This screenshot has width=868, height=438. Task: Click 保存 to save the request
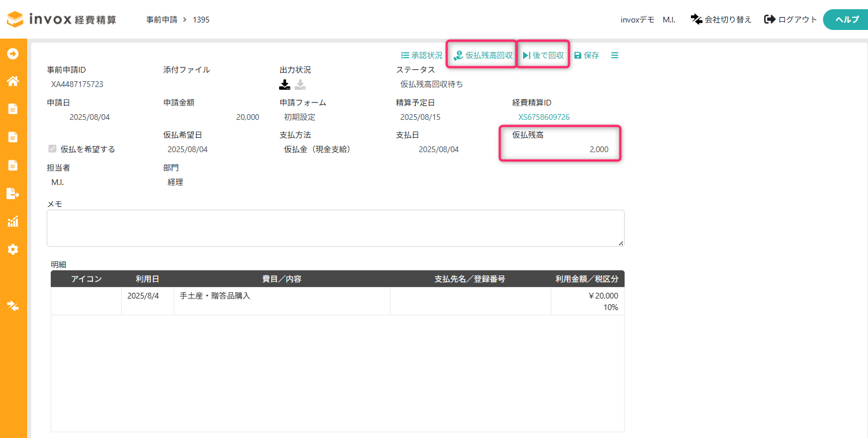pyautogui.click(x=587, y=55)
